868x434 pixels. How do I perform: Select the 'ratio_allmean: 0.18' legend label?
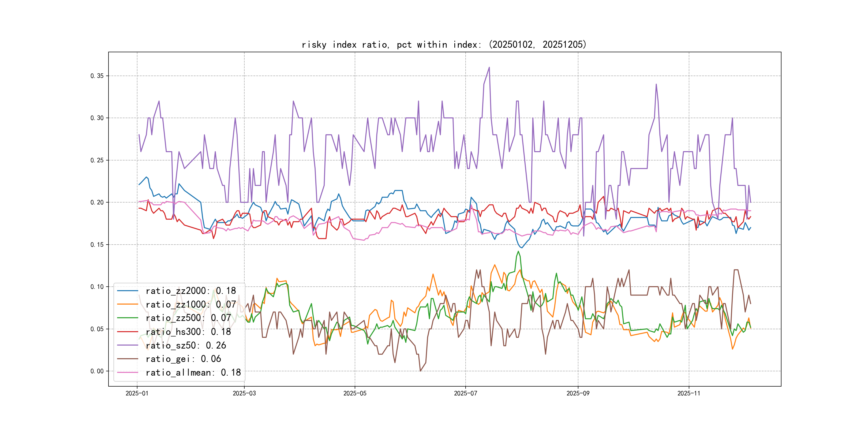[x=193, y=372]
